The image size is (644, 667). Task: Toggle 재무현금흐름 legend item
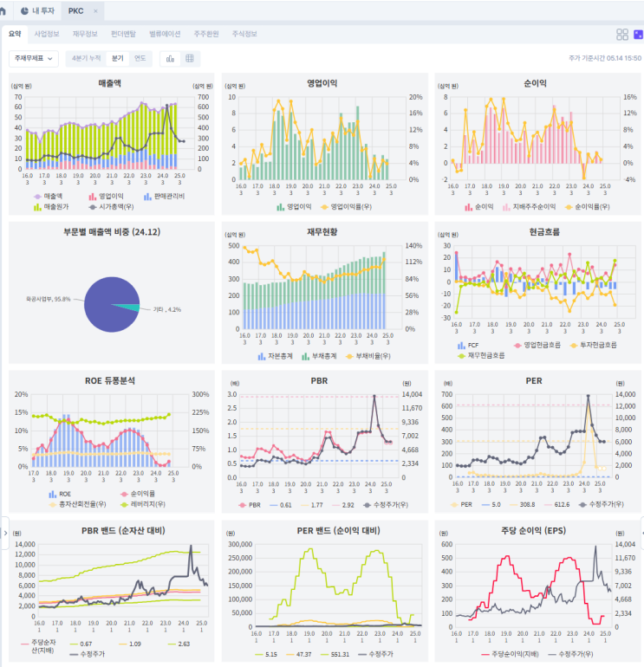tap(481, 355)
